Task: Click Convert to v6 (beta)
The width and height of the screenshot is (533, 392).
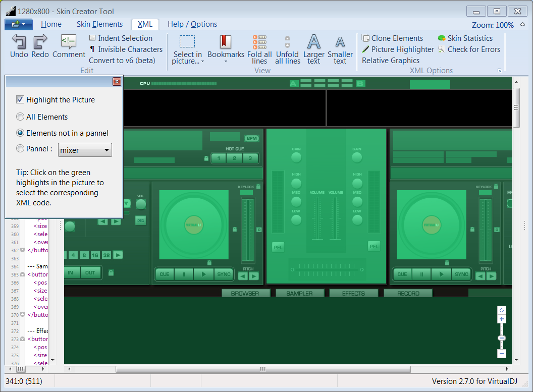Action: coord(122,61)
